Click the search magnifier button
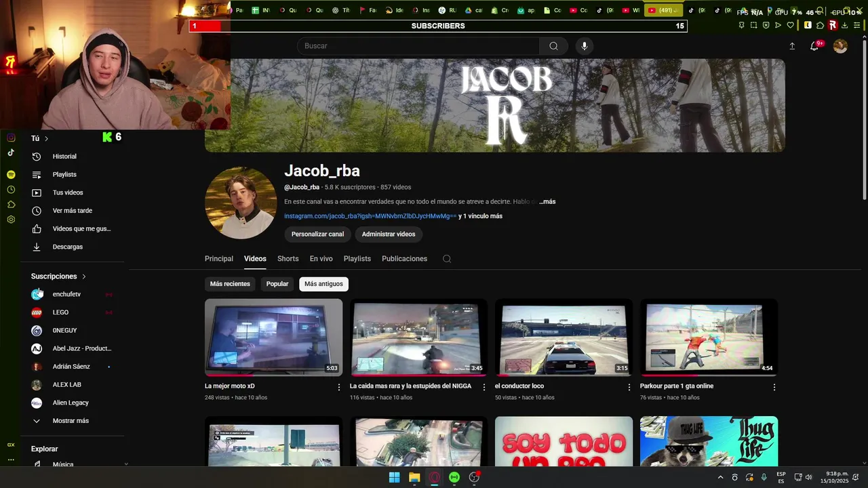868x488 pixels. (x=553, y=46)
